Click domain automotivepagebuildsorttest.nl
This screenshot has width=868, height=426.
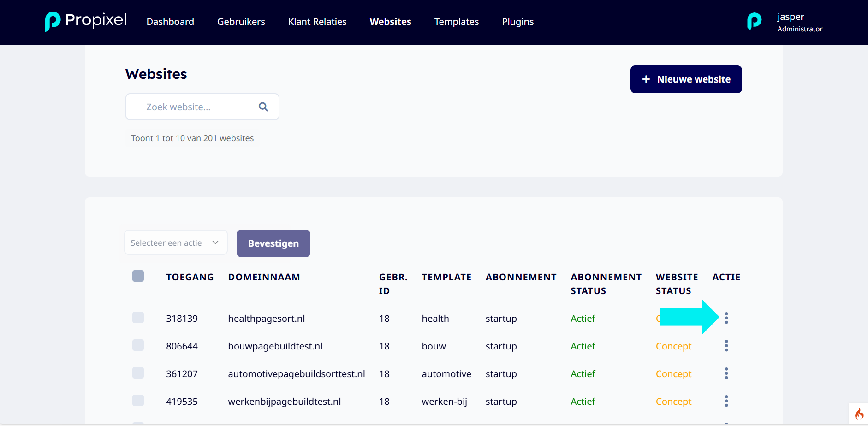click(x=297, y=374)
